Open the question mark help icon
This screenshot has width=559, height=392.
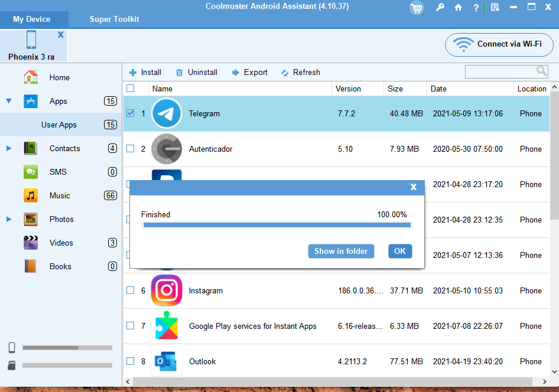coord(476,8)
